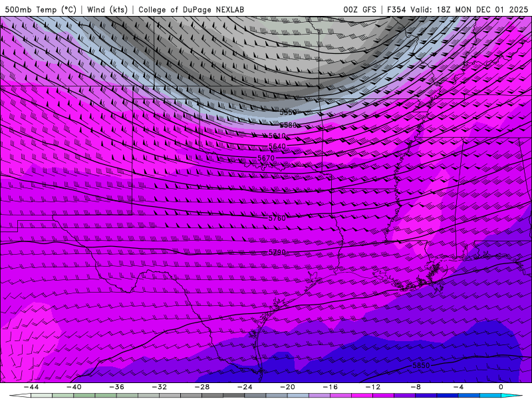This screenshot has width=532, height=399.
Task: Click the -12 colorbar tick label
Action: pos(373,387)
